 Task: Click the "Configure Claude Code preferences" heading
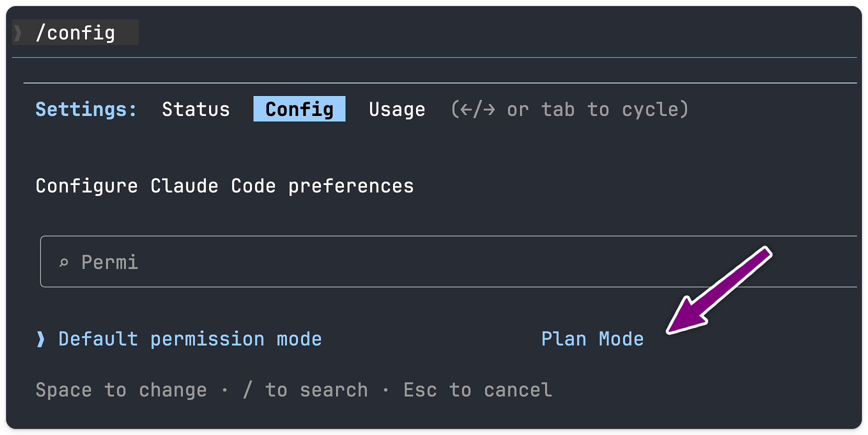(224, 186)
